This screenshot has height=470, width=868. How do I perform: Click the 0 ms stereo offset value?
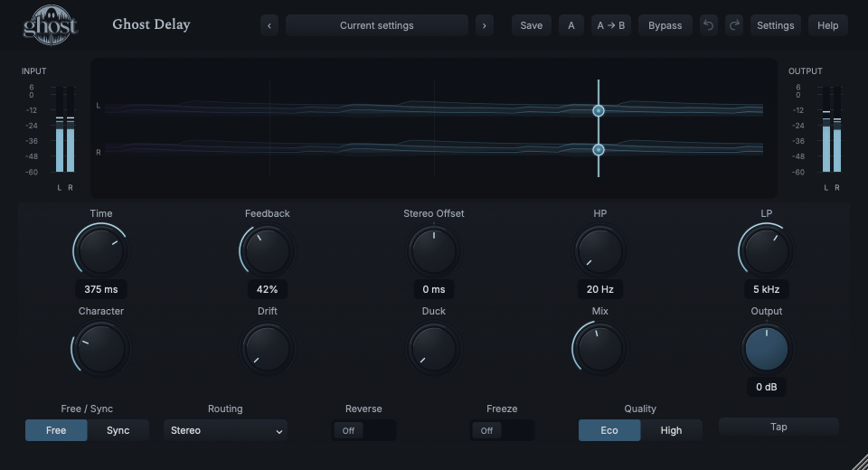coord(434,289)
